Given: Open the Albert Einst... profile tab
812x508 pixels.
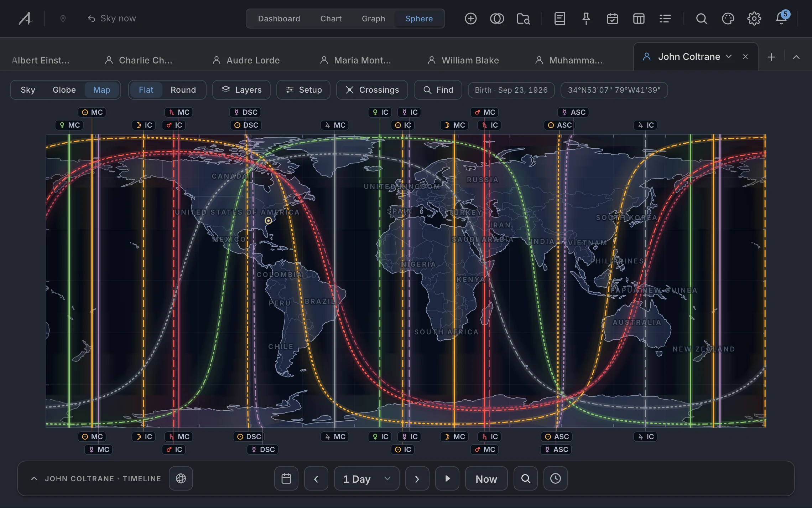Looking at the screenshot, I should point(40,60).
